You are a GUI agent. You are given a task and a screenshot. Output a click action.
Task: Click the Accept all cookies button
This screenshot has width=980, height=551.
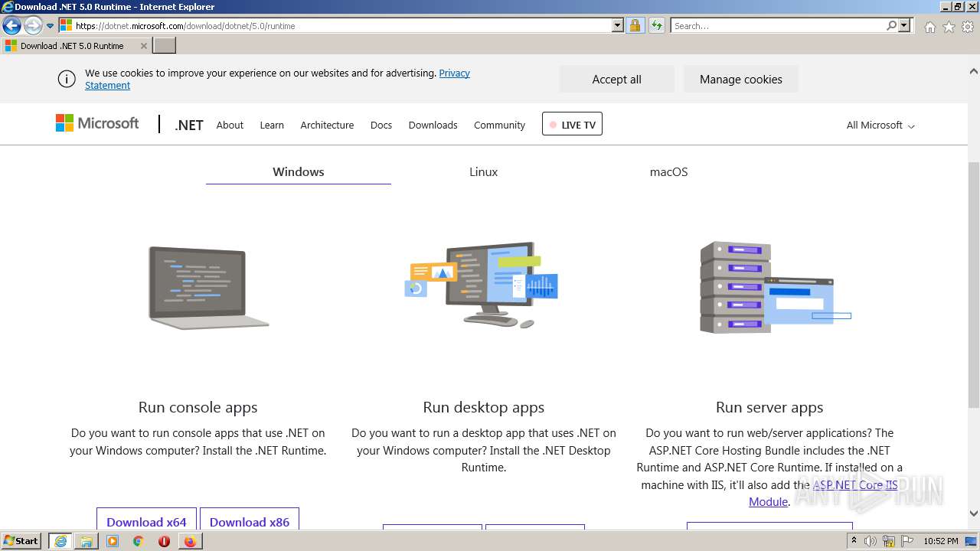click(x=616, y=79)
